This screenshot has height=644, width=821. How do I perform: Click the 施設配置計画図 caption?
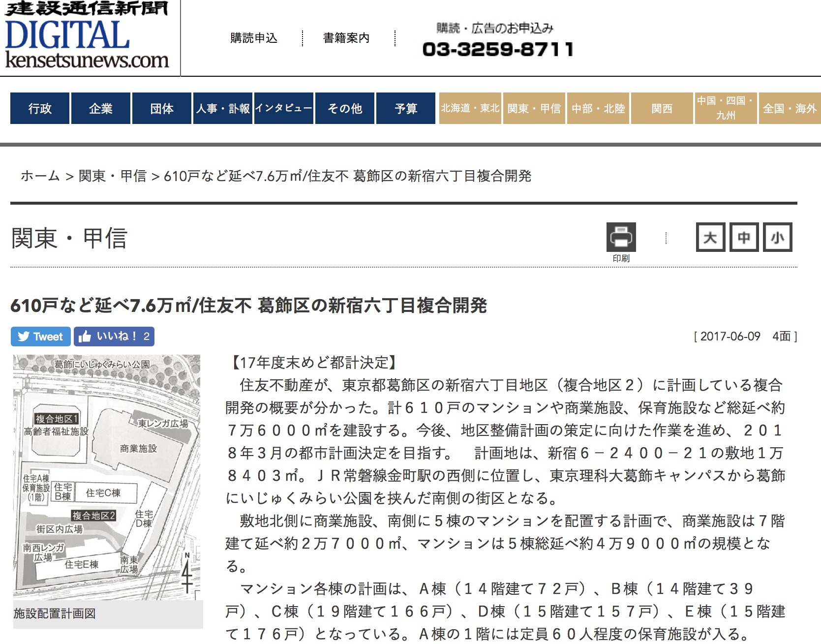[x=55, y=613]
